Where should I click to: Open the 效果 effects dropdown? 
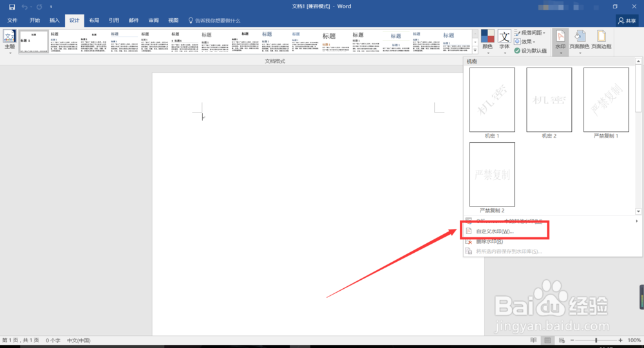524,41
